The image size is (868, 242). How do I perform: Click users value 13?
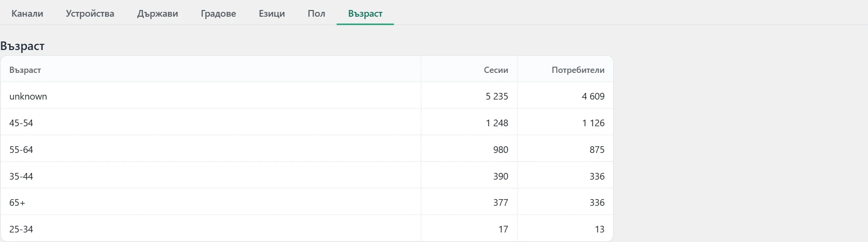pos(600,229)
